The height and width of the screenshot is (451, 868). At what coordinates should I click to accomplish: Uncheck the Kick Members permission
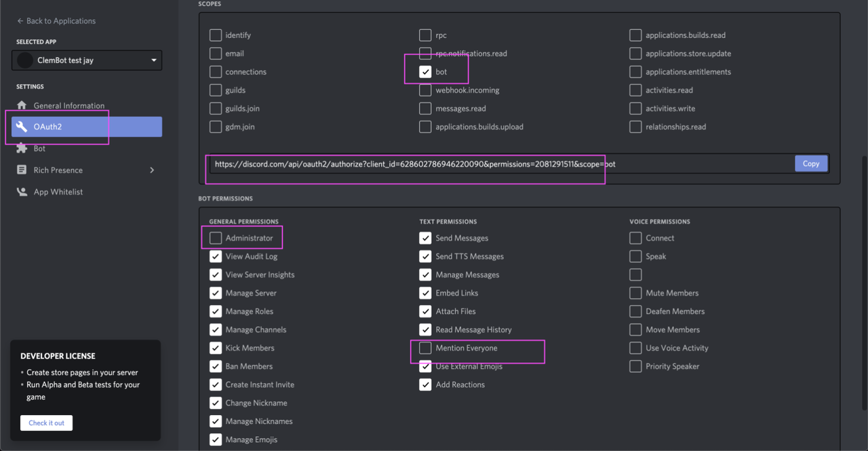pyautogui.click(x=216, y=348)
